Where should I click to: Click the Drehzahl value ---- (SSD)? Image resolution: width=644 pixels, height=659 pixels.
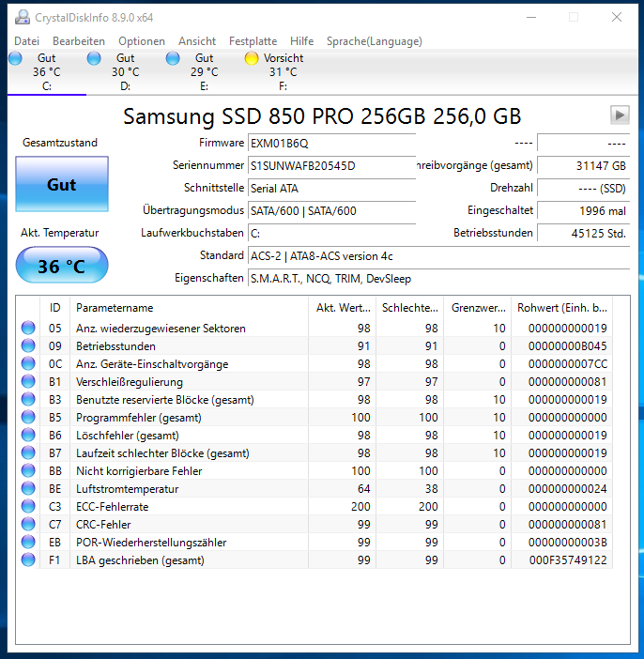[584, 189]
